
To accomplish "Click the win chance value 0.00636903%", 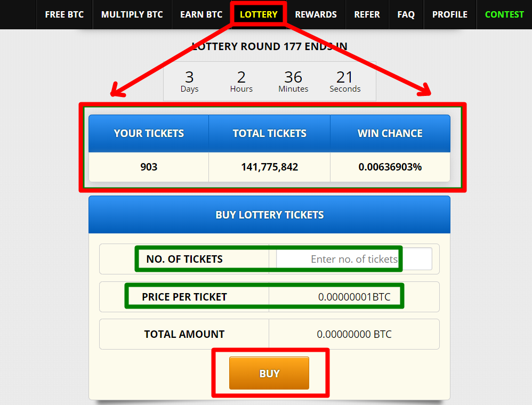I will (x=390, y=167).
